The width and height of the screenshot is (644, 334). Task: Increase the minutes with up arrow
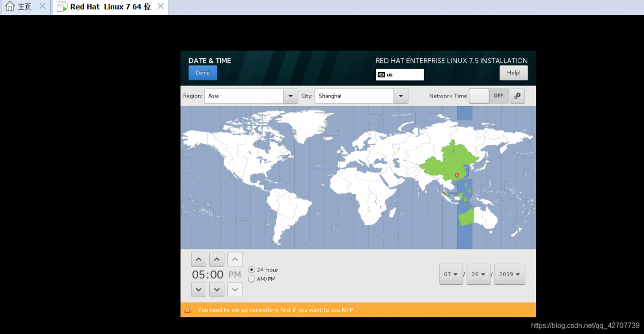[x=217, y=260]
